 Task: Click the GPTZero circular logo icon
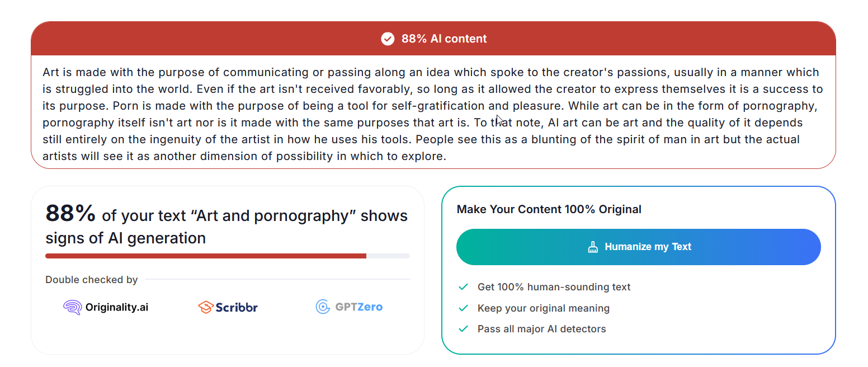pyautogui.click(x=323, y=307)
